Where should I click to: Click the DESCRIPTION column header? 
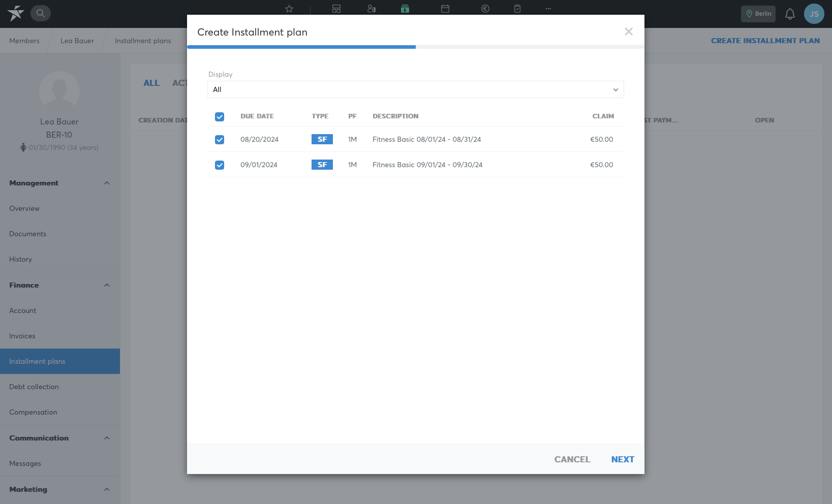(395, 116)
